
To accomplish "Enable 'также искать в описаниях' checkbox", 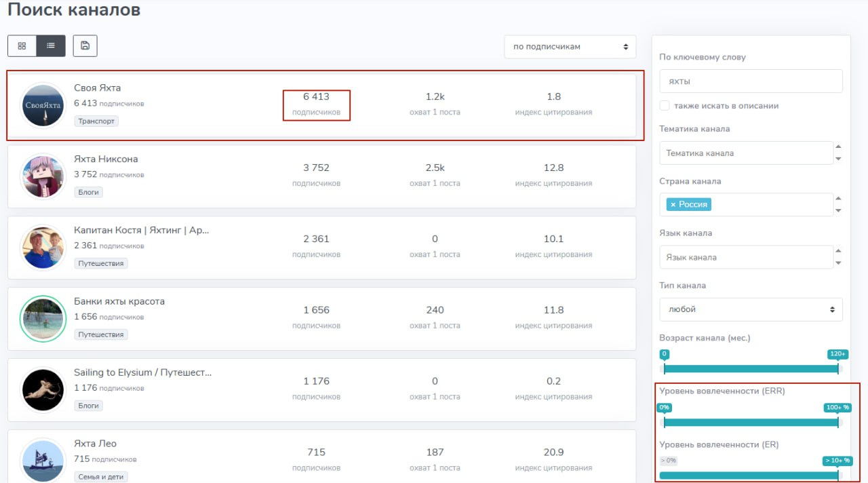I will pos(665,106).
